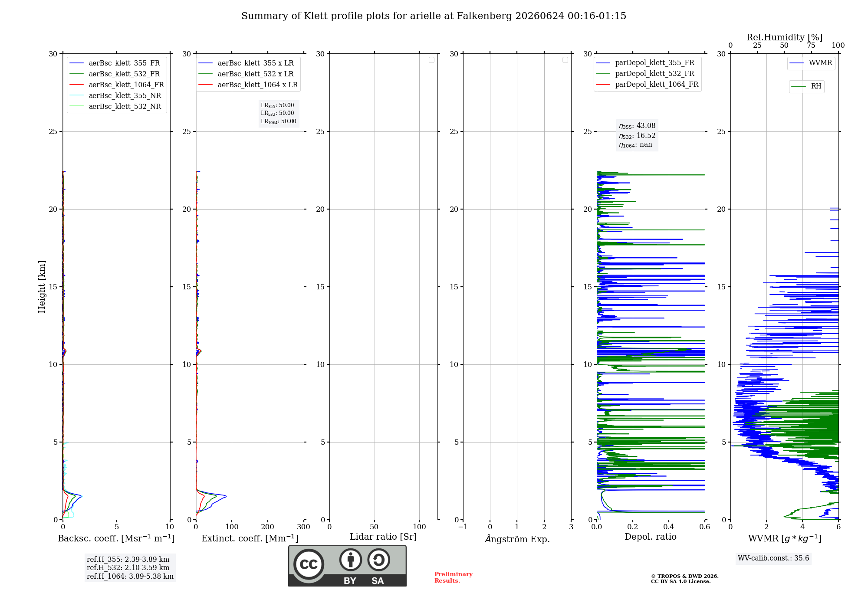Click the Ångström Exp. axis label
The width and height of the screenshot is (868, 590).
click(x=517, y=539)
